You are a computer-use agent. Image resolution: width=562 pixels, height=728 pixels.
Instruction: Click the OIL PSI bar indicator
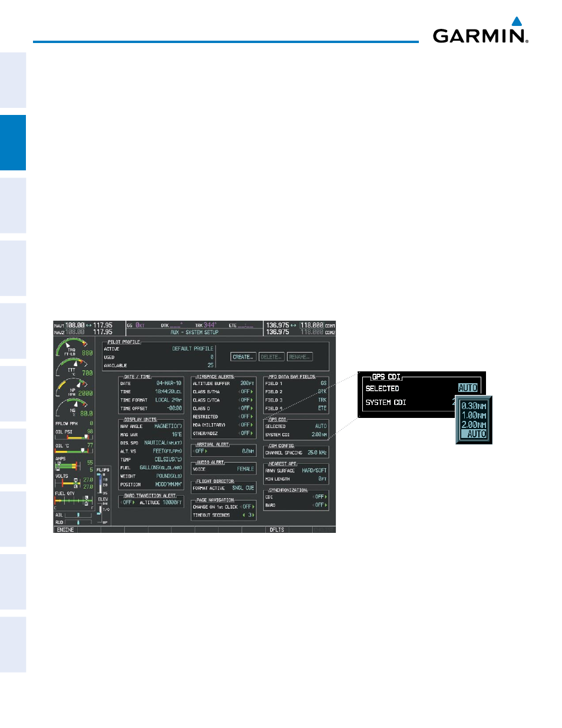[x=74, y=437]
